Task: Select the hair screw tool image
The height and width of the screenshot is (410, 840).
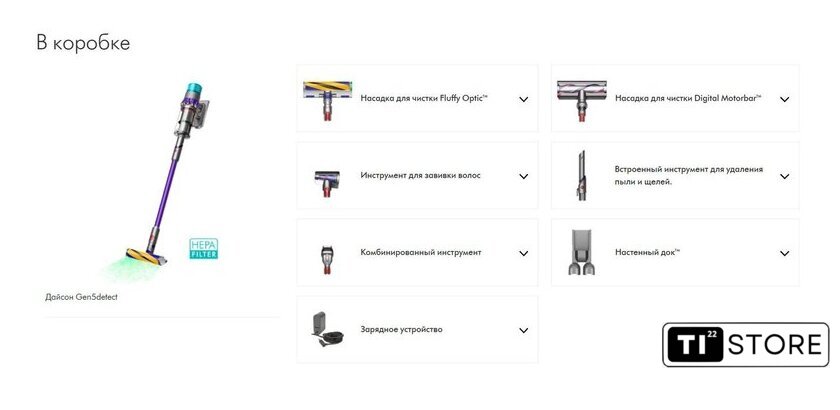Action: tap(327, 184)
